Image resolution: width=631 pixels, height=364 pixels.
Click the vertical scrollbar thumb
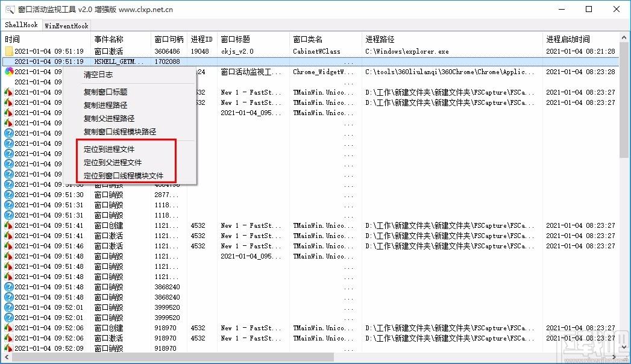(624, 100)
